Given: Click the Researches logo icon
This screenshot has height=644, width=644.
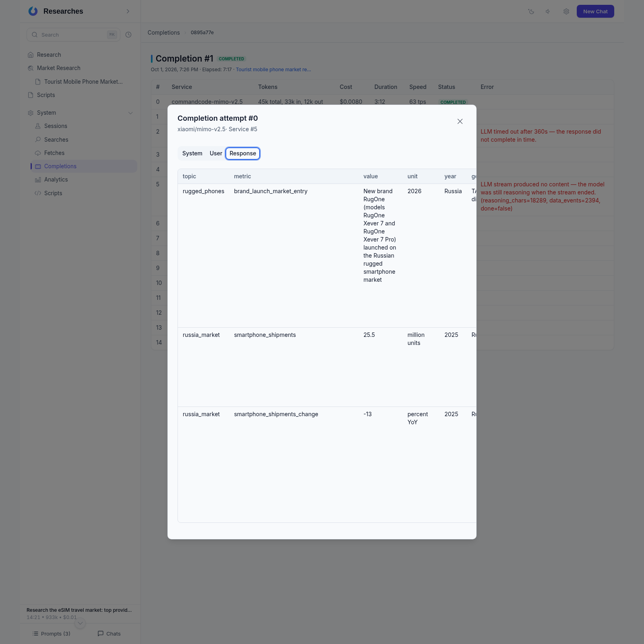Looking at the screenshot, I should pos(33,11).
